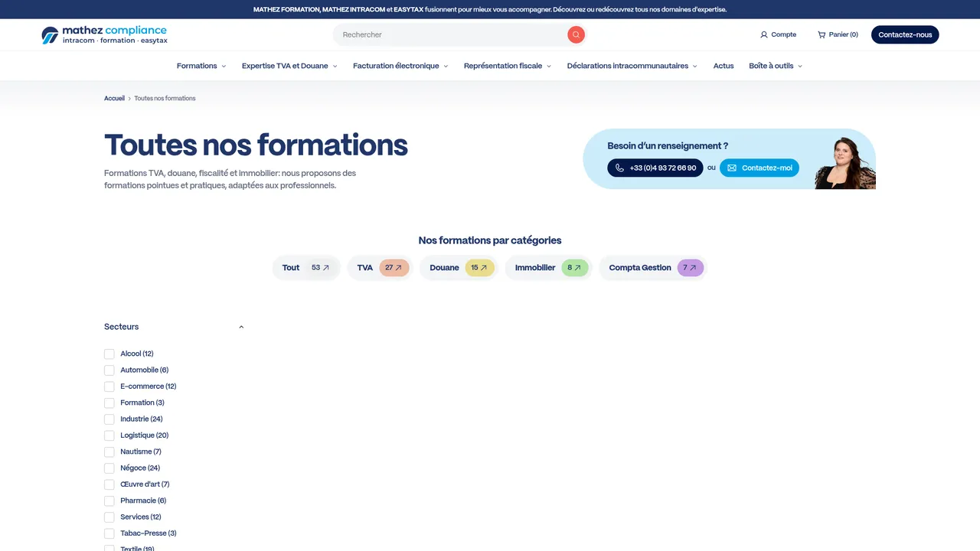
Task: Open Représentation fiscale dropdown
Action: [508, 66]
